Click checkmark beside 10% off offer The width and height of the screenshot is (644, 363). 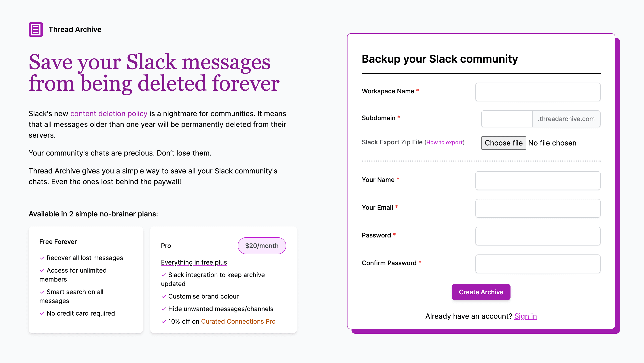[x=164, y=321]
